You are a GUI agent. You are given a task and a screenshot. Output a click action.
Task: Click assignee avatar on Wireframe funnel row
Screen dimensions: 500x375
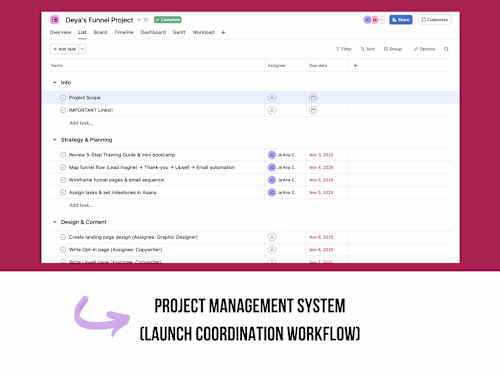tap(272, 180)
